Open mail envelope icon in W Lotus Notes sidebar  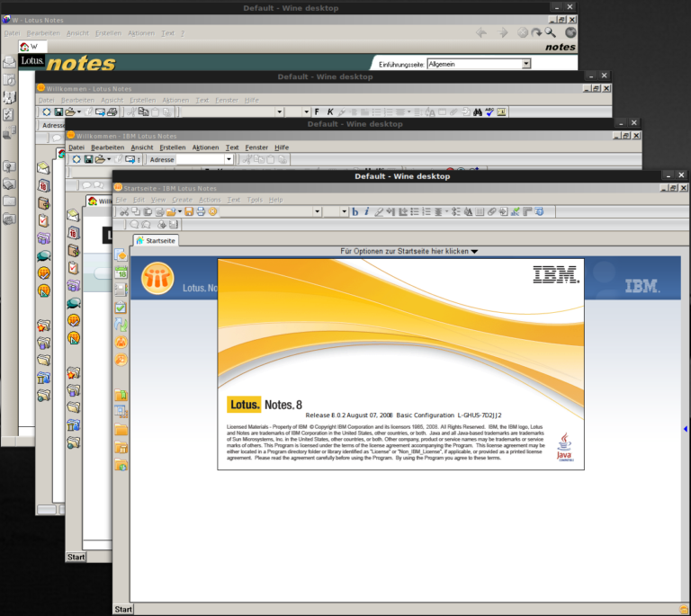tap(9, 63)
